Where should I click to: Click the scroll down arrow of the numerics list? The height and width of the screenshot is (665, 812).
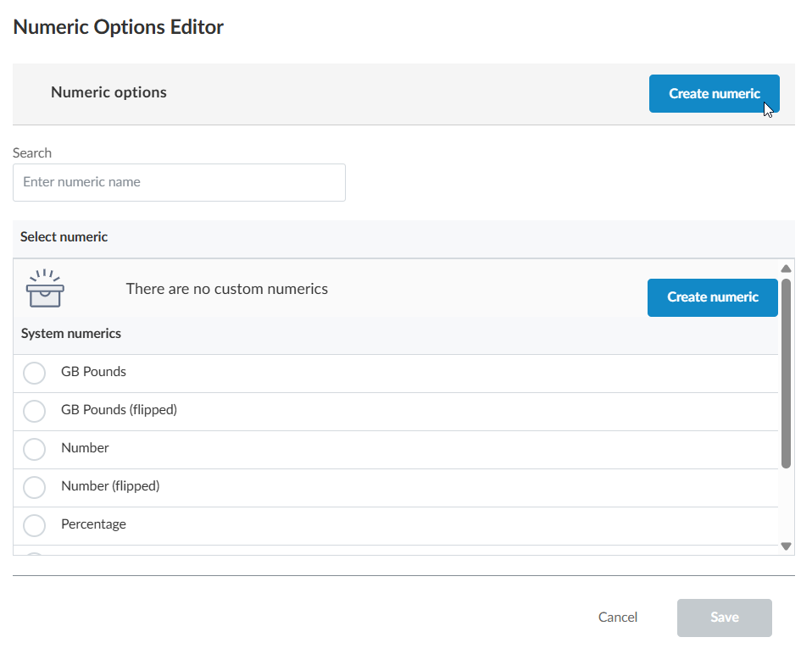pos(786,546)
